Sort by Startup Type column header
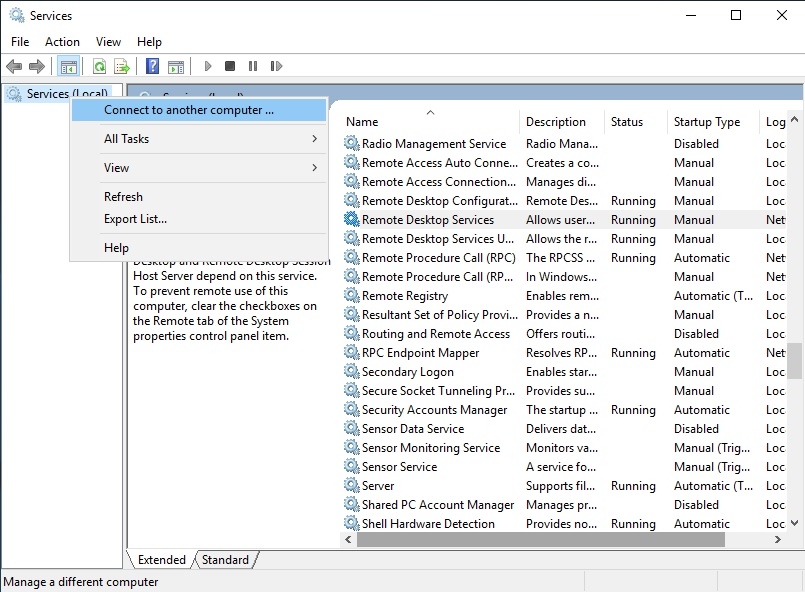The height and width of the screenshot is (592, 805). 707,122
